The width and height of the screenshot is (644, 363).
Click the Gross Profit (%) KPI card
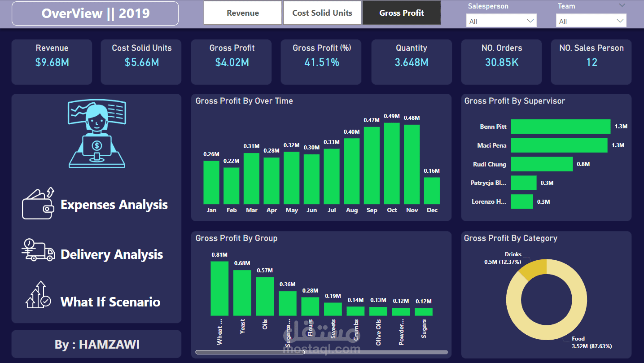coord(321,62)
